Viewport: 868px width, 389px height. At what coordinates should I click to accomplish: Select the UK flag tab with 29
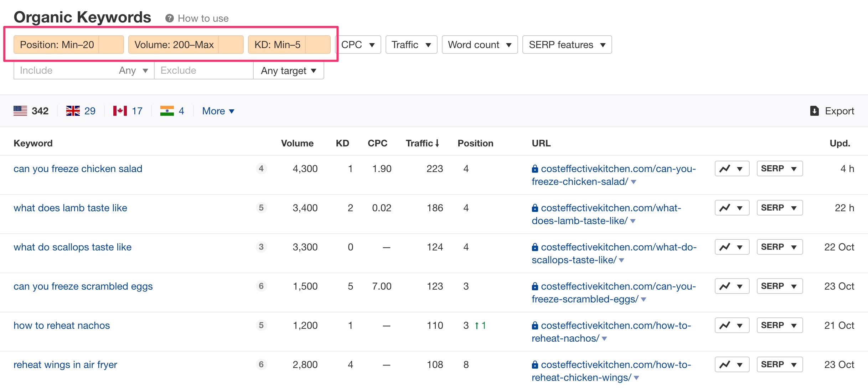tap(81, 111)
